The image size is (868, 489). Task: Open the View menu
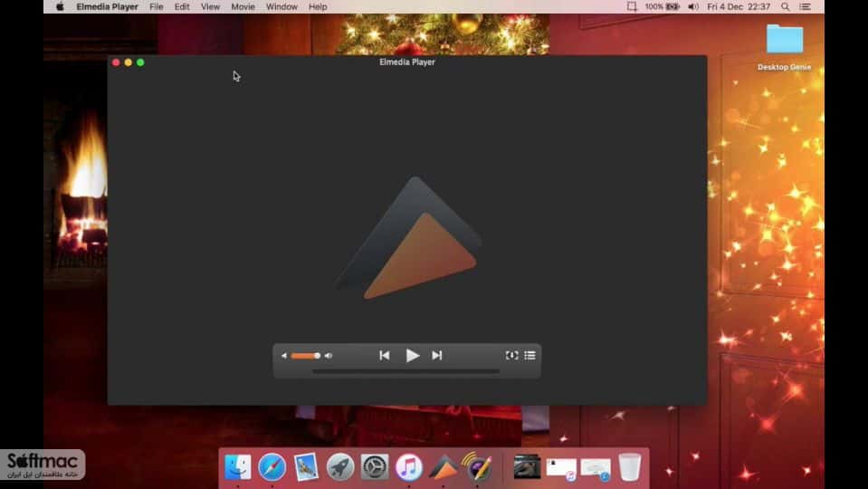pyautogui.click(x=210, y=6)
